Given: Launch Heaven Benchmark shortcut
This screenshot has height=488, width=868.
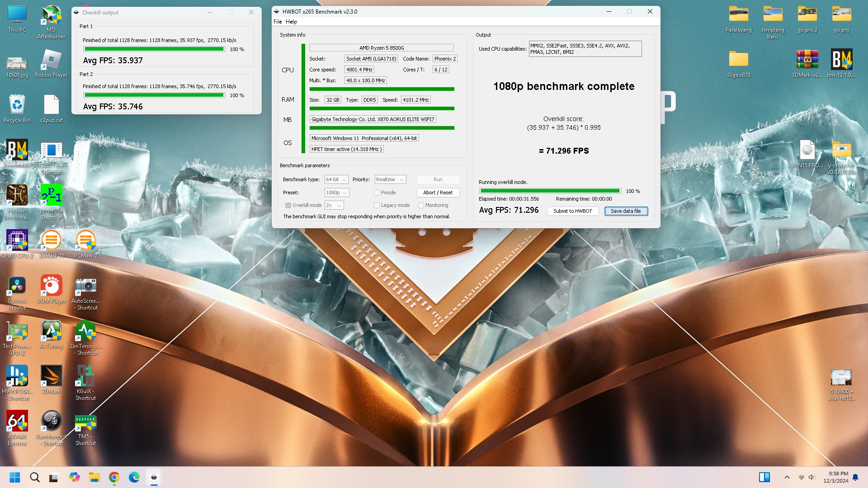Looking at the screenshot, I should pos(17,202).
